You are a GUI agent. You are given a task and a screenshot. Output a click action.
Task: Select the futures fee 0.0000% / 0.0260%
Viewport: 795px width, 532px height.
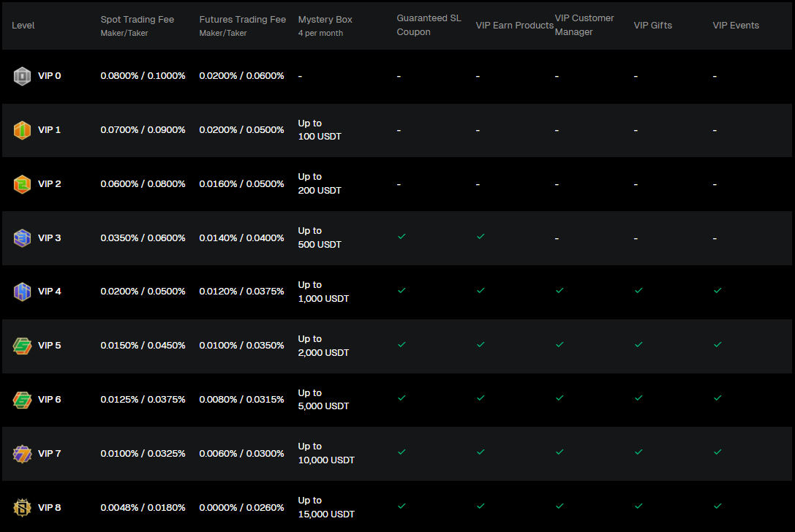point(242,508)
